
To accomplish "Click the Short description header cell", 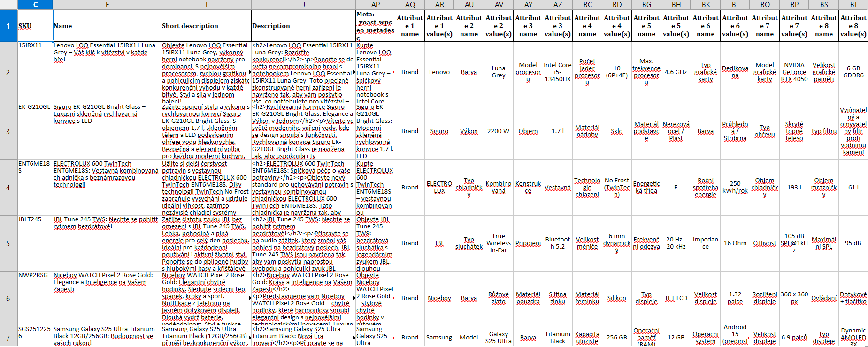I will coord(206,26).
